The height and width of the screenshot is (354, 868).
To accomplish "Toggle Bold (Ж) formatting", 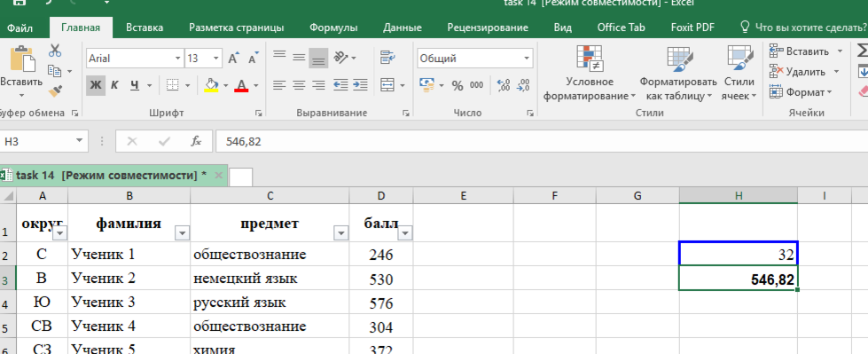I will [96, 85].
